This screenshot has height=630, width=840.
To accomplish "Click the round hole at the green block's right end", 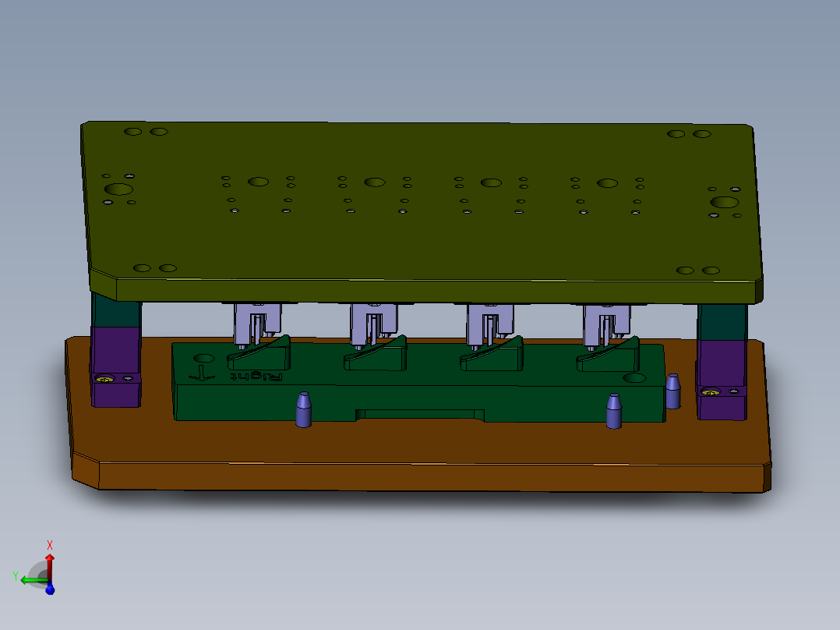I will [x=634, y=378].
